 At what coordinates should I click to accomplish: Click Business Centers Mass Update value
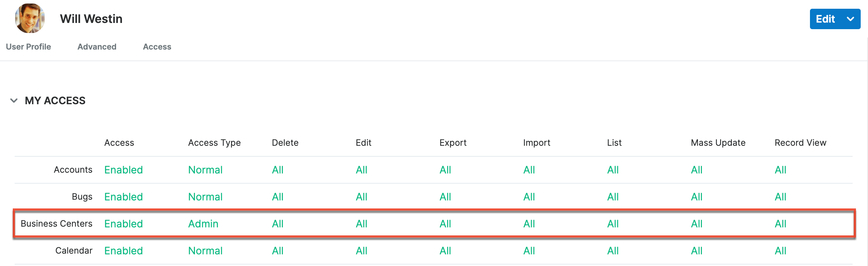click(697, 224)
